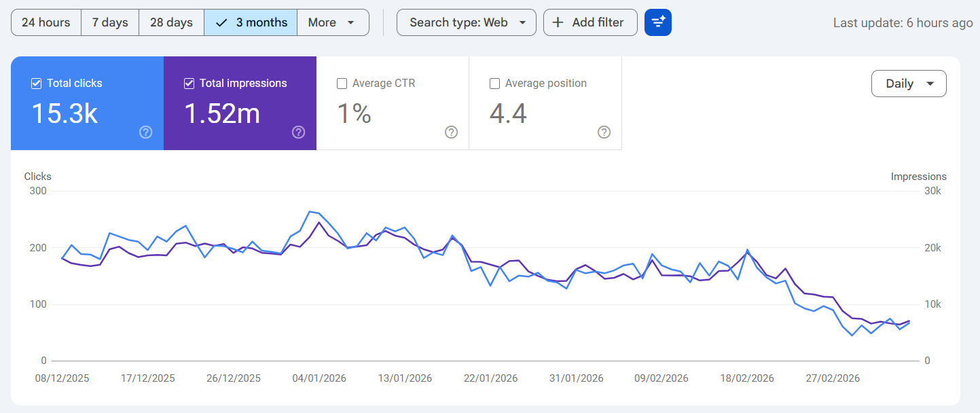Click the checkmark icon on 3 months
Screen dimensions: 980x413
coord(221,22)
